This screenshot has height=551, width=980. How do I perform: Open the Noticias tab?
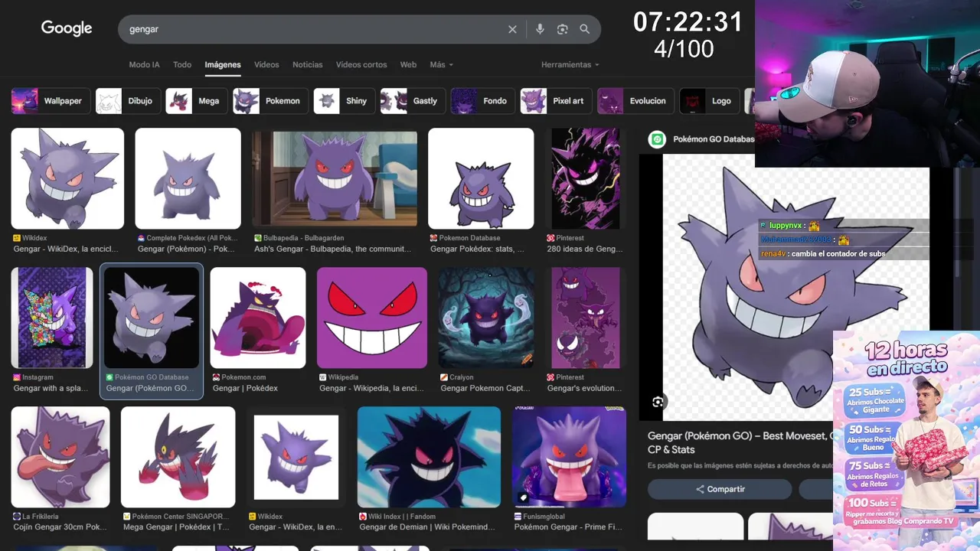click(x=307, y=65)
